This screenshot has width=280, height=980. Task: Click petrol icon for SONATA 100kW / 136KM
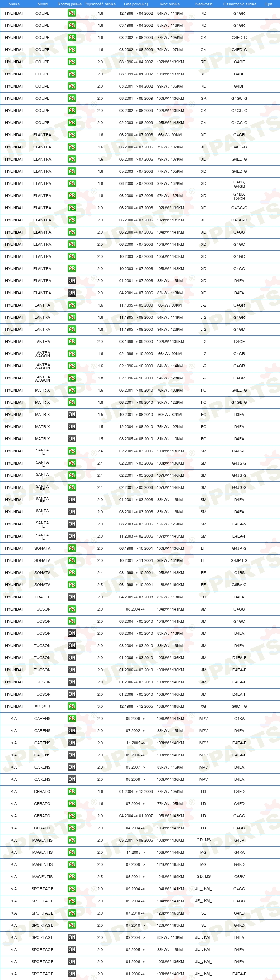click(72, 548)
